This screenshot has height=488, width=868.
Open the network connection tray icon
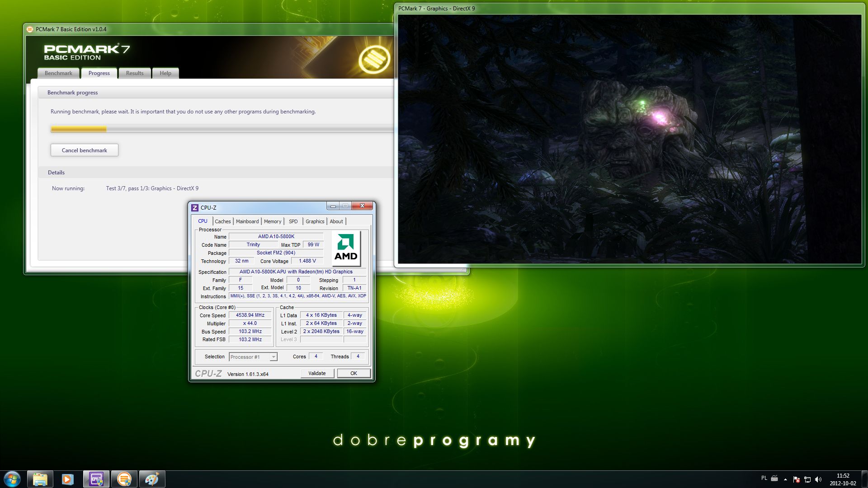pos(807,479)
